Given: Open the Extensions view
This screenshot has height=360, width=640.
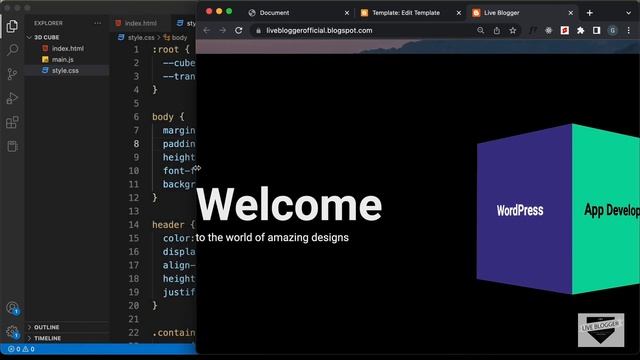Looking at the screenshot, I should 12,122.
